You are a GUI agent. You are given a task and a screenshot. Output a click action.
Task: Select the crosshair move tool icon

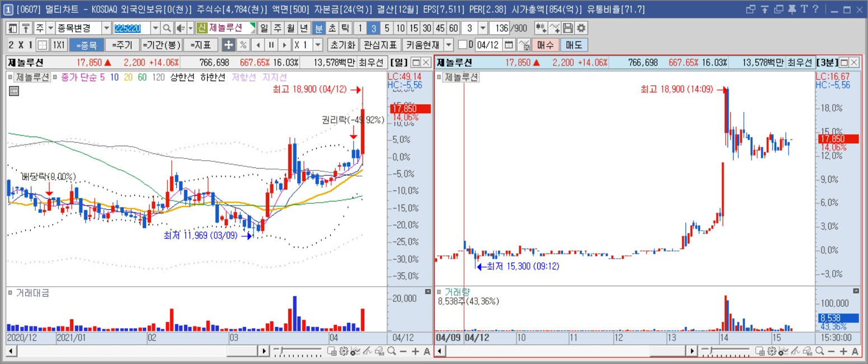(x=228, y=45)
